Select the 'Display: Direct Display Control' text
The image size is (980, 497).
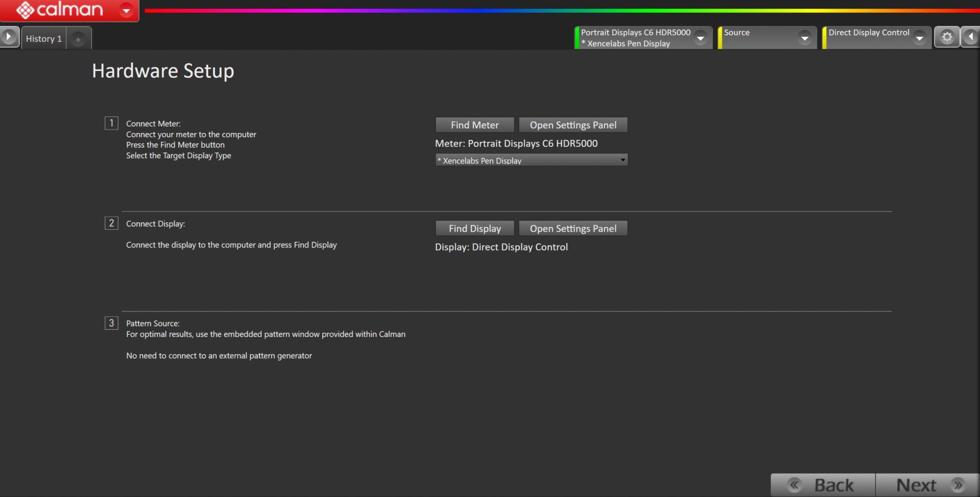pyautogui.click(x=501, y=247)
